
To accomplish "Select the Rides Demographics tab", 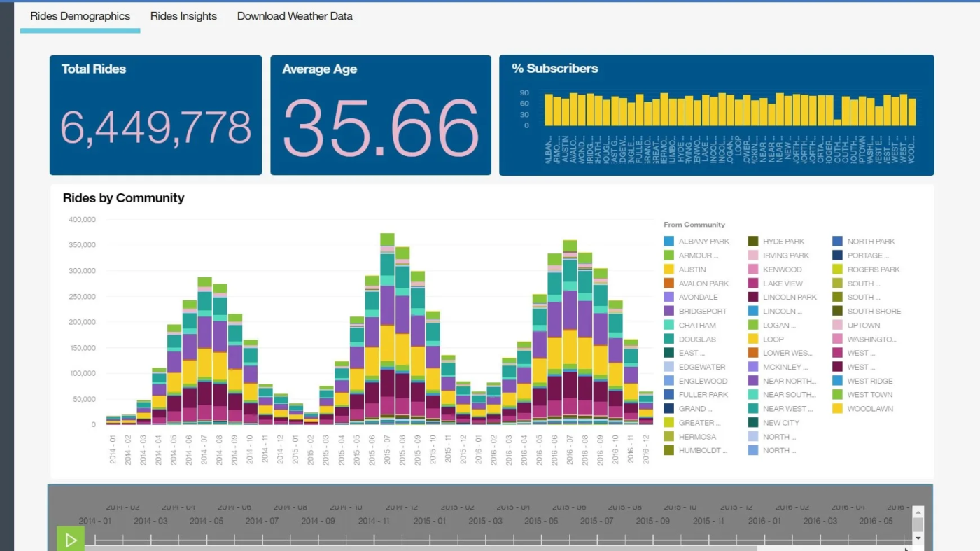I will [80, 16].
